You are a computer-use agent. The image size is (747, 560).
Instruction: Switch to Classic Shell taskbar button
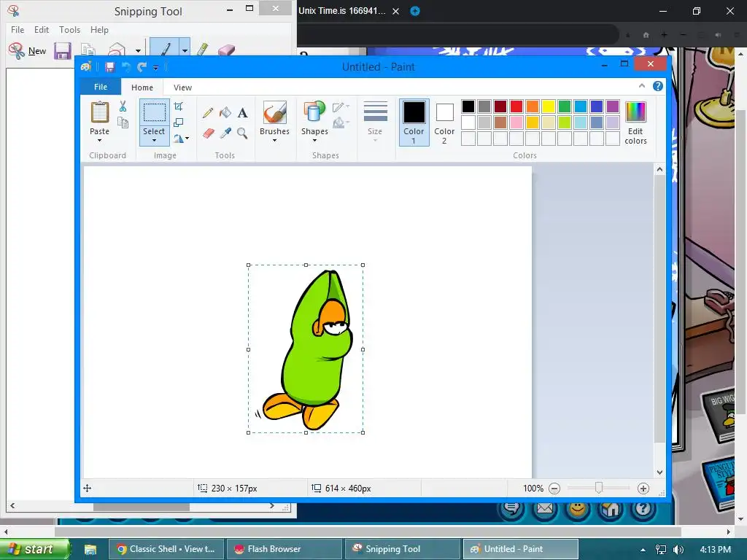[166, 549]
